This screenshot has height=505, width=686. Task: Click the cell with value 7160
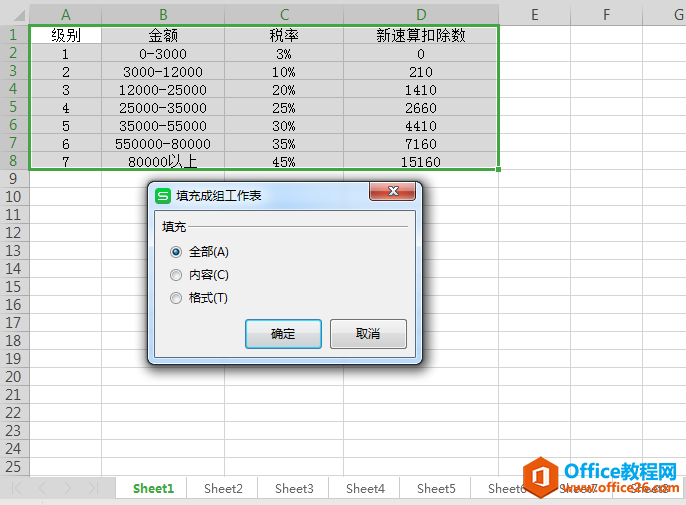(x=421, y=144)
